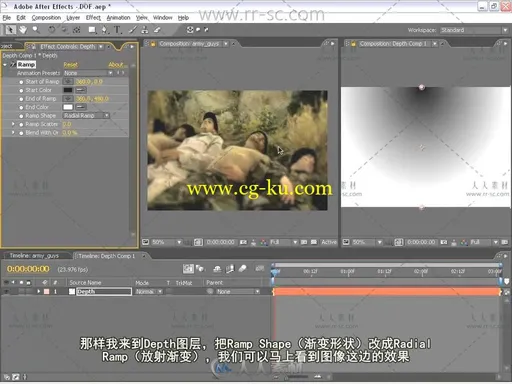
Task: Open the army_guys viewer zoom dropdown
Action: 166,242
